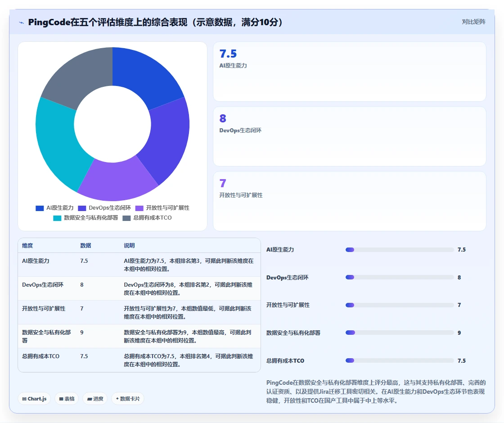504x423 pixels.
Task: Click the cyan 数据安全 donut segment
Action: (58, 141)
